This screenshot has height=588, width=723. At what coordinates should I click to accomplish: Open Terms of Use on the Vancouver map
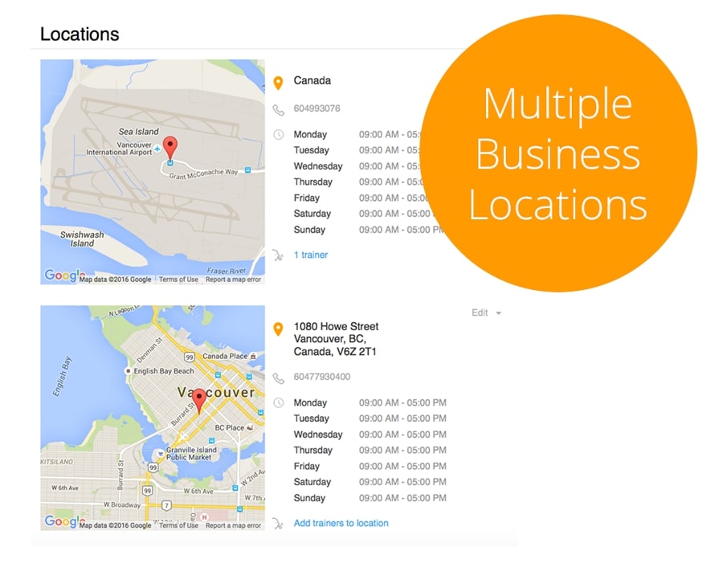(178, 525)
